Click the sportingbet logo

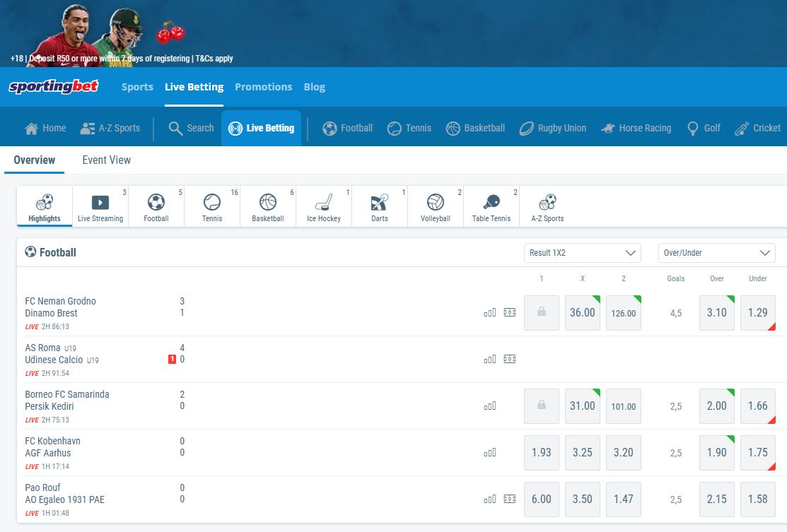click(54, 87)
